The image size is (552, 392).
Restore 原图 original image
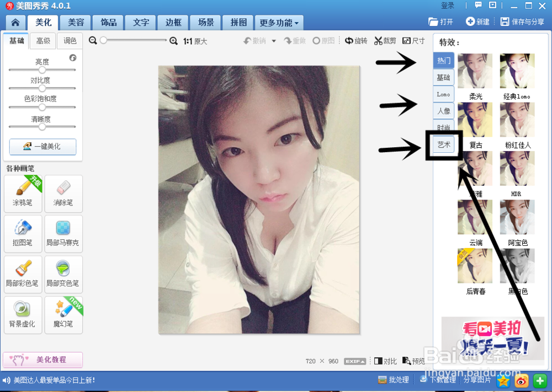pos(323,41)
